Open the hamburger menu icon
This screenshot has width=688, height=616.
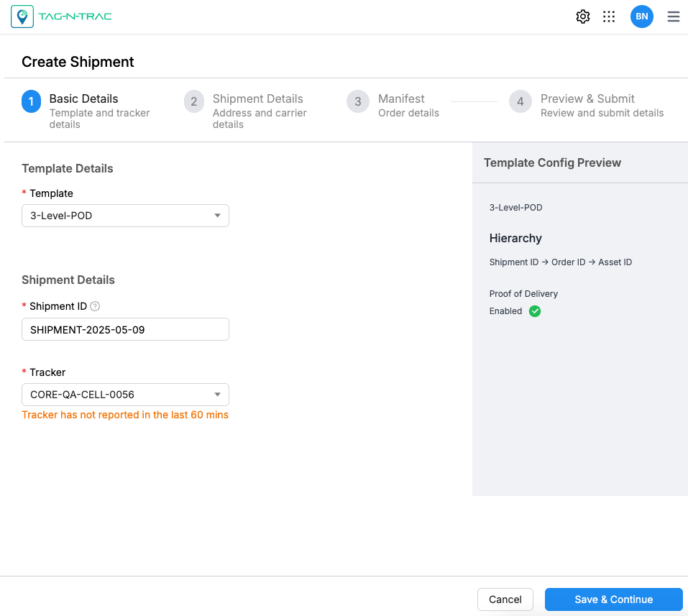[674, 17]
